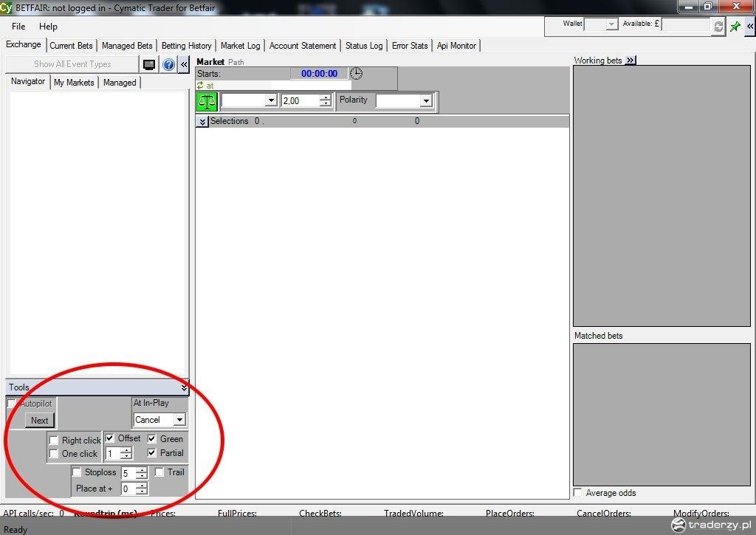
Task: Open the blue help question mark icon
Action: click(x=168, y=65)
